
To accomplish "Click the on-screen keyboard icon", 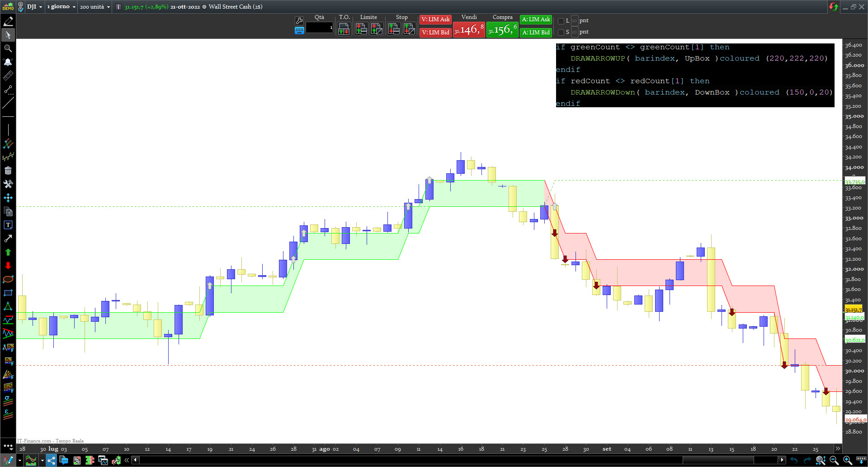I will [299, 30].
